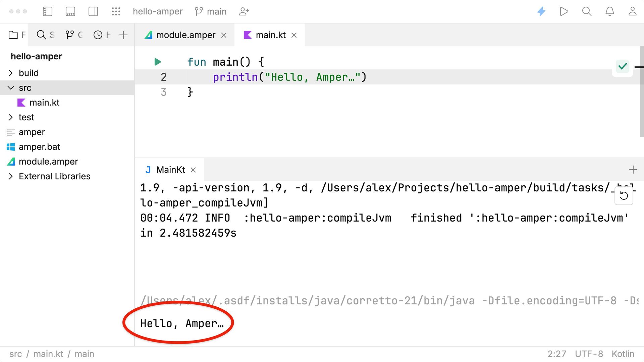
Task: Open notifications bell icon
Action: coord(610,11)
